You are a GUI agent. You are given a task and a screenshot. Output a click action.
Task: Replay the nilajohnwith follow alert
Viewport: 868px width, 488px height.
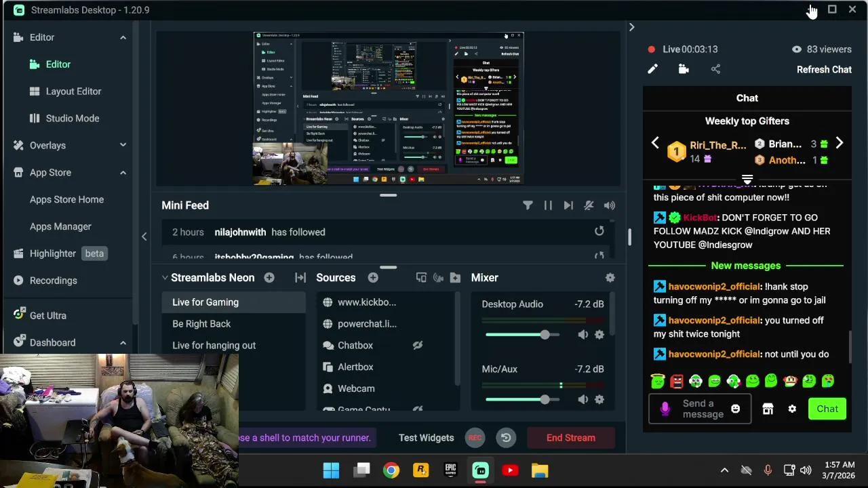pos(599,232)
